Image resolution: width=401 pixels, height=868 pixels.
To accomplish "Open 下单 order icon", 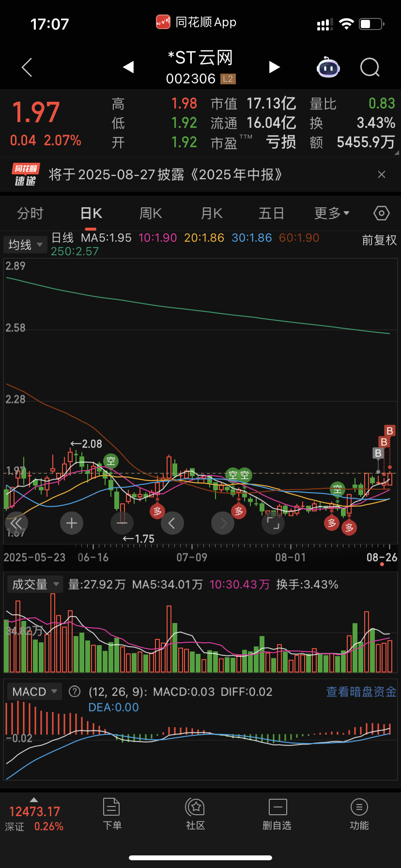I will (112, 815).
